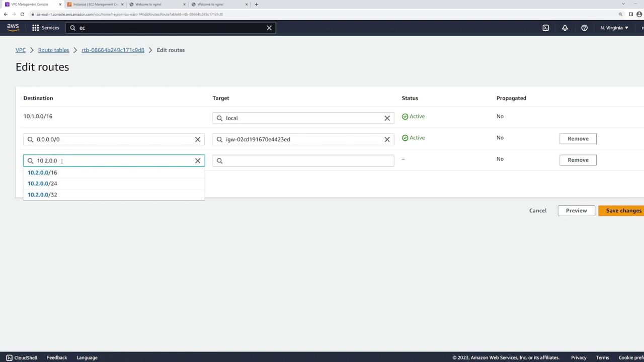Open Language settings in footer
The width and height of the screenshot is (644, 362).
tap(87, 357)
